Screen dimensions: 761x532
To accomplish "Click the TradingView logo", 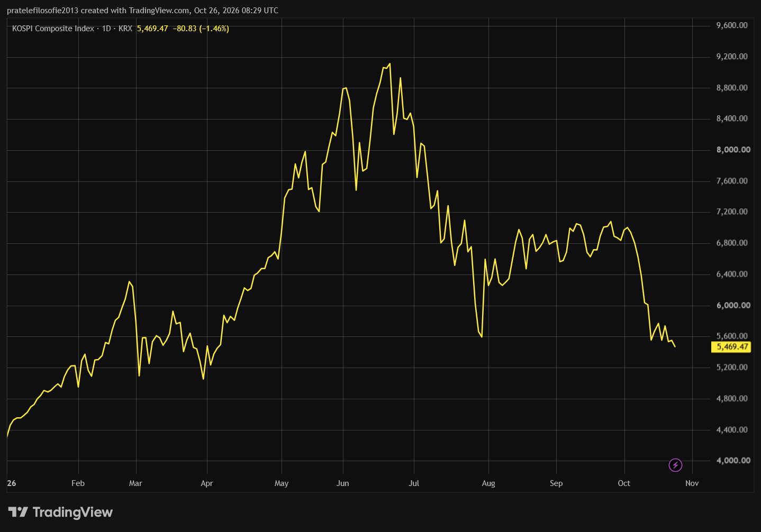I will [60, 512].
